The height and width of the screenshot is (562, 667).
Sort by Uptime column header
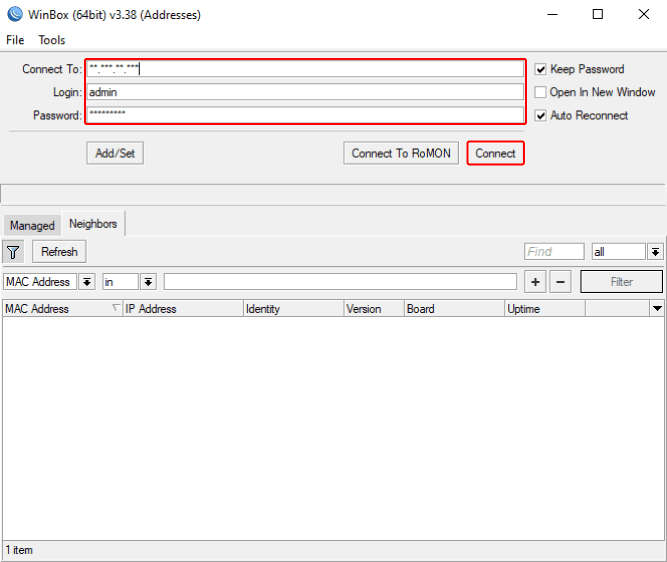545,308
